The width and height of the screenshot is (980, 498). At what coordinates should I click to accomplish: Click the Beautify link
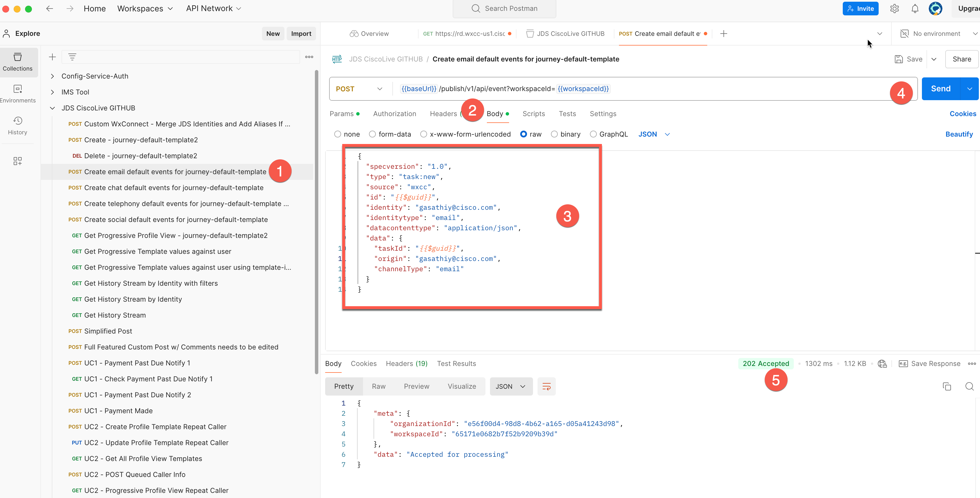pos(959,134)
